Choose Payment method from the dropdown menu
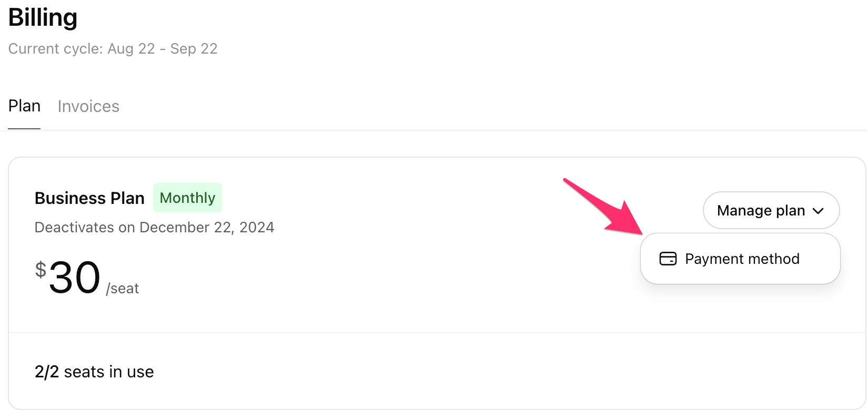 [x=740, y=259]
